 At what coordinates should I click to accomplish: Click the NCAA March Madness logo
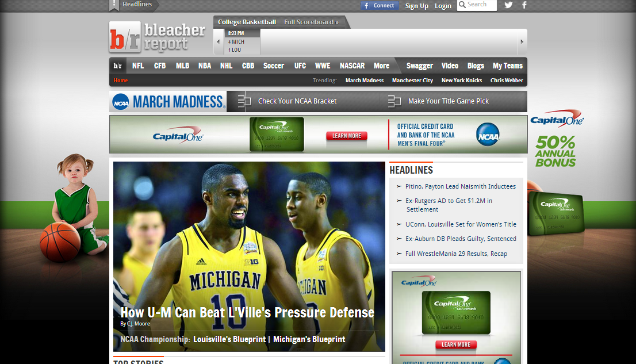[x=168, y=101]
